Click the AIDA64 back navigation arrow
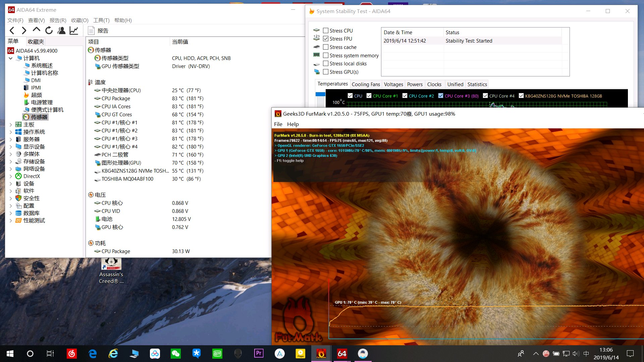The image size is (644, 362). (12, 31)
